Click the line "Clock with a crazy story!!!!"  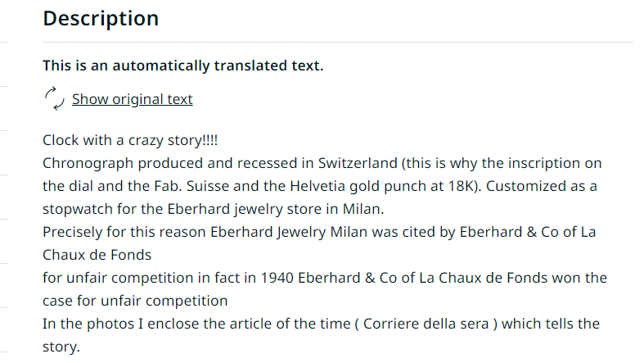[x=130, y=140]
